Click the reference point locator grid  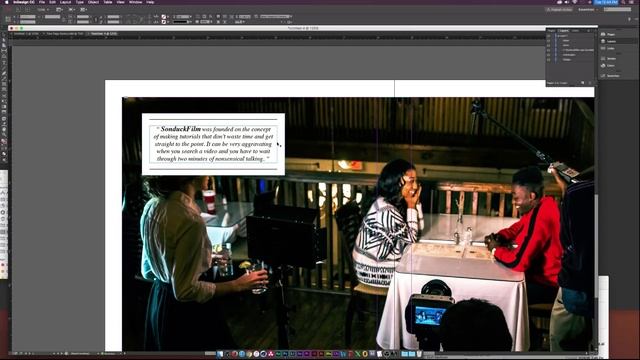(x=8, y=19)
